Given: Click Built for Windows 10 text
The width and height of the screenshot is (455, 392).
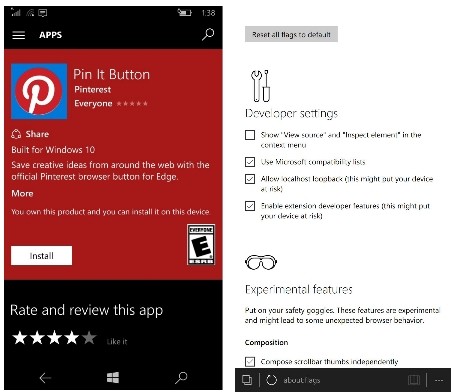Looking at the screenshot, I should (x=53, y=150).
